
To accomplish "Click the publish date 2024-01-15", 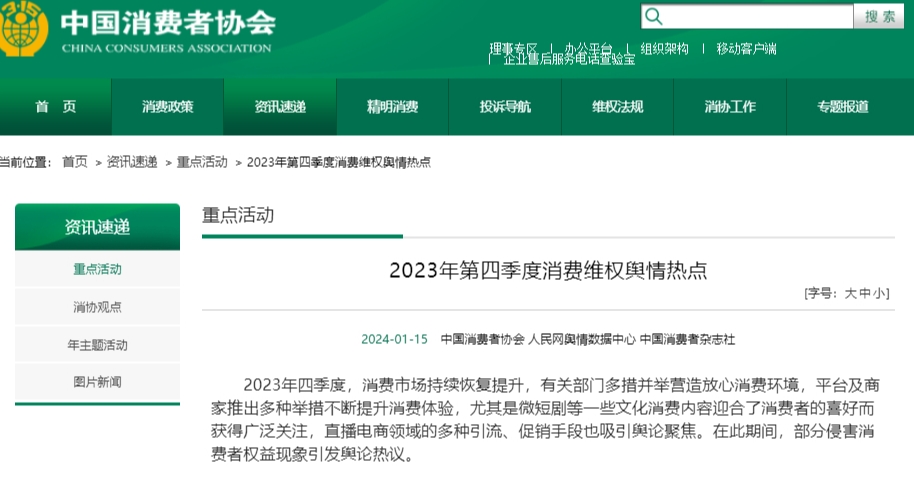I will click(395, 339).
